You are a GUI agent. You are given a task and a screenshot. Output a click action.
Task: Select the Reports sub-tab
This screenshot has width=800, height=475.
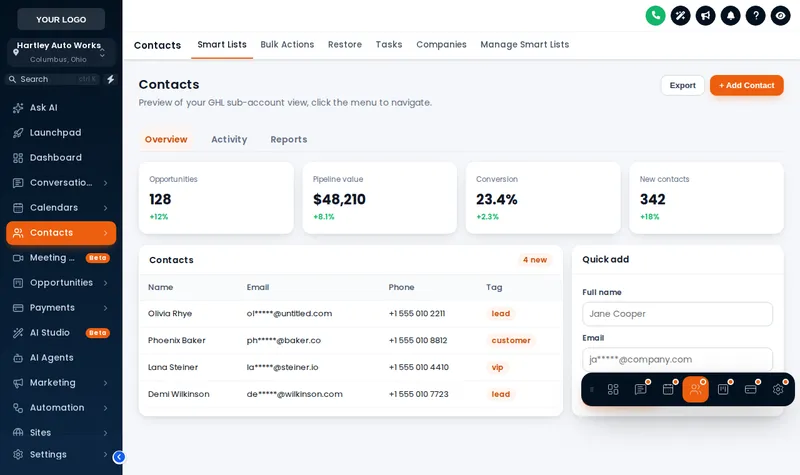click(x=289, y=139)
